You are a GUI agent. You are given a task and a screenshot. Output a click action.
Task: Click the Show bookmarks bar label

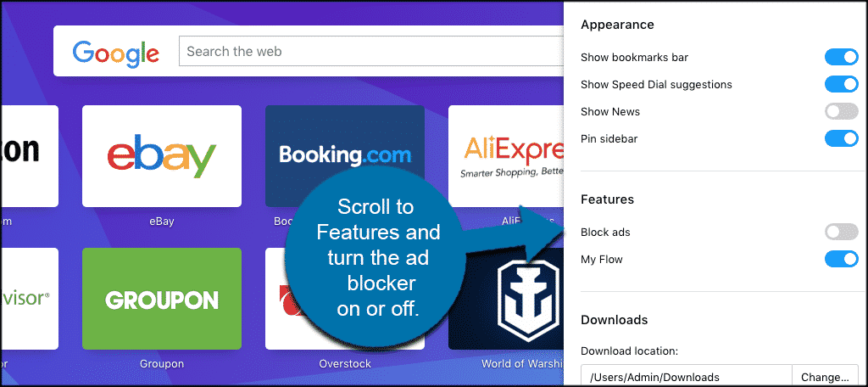[634, 57]
